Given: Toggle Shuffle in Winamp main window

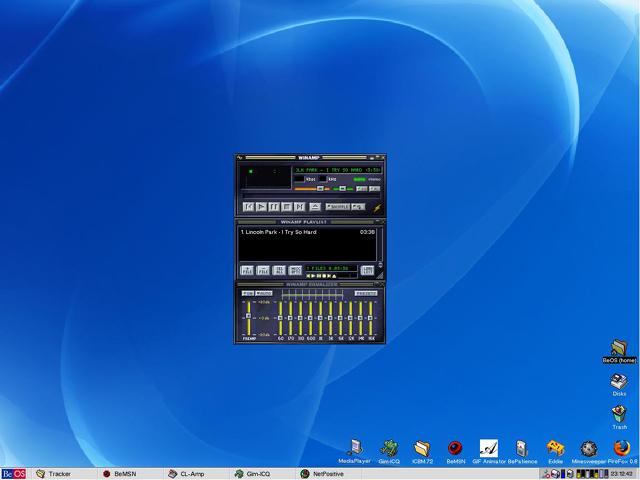Looking at the screenshot, I should [x=338, y=207].
